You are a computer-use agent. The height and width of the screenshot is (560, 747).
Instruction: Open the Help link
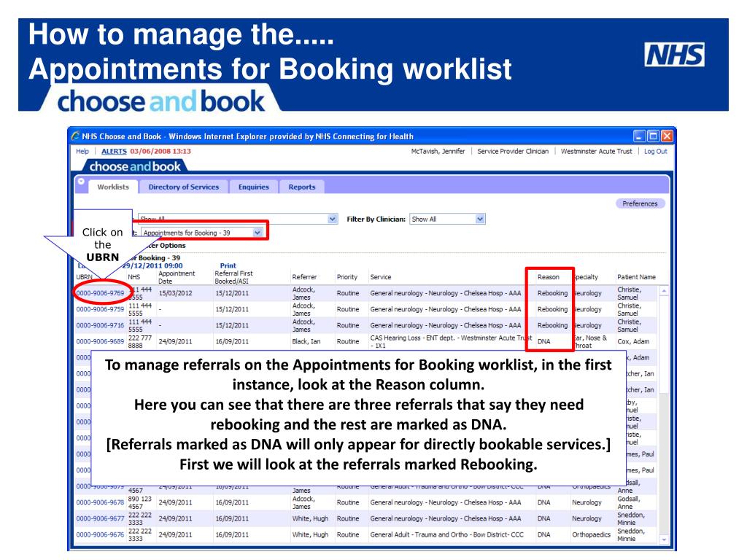point(82,151)
